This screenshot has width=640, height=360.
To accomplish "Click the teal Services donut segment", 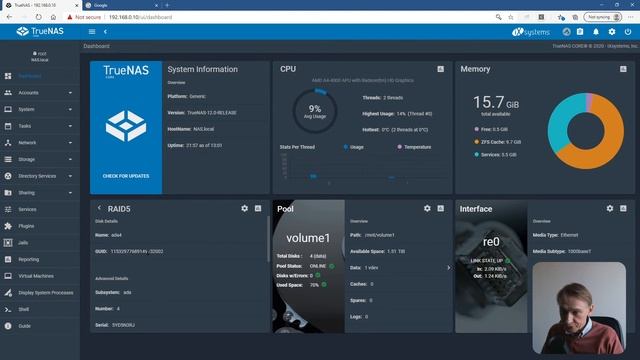I will pos(561,122).
